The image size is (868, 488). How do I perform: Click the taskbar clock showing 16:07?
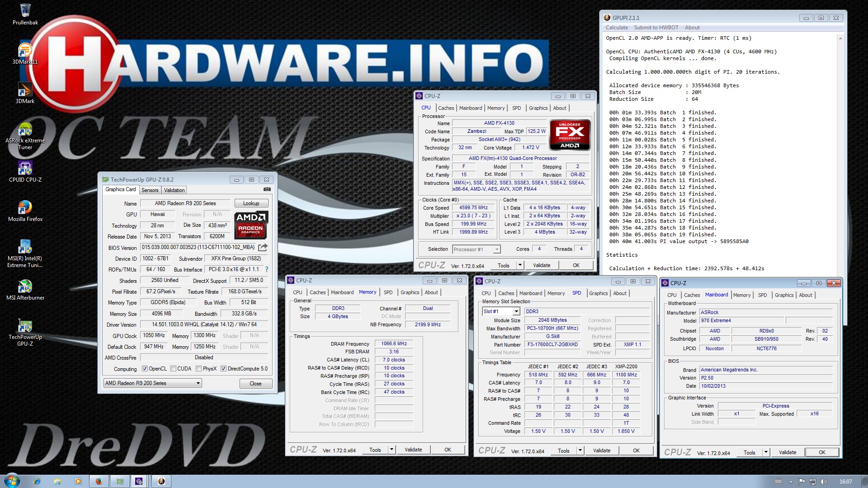[x=845, y=482]
